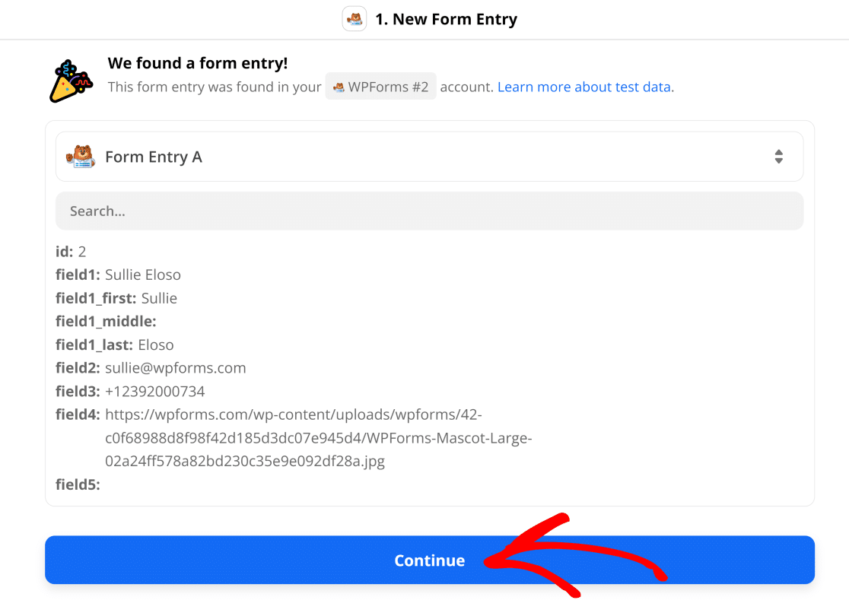Screen dimensions: 849x616
Task: Click the field1_first Sullie entry
Action: pos(116,298)
